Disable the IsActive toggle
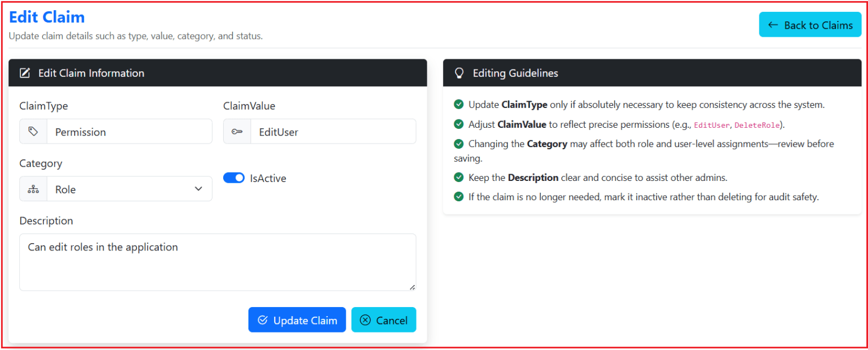This screenshot has height=350, width=868. (x=233, y=178)
